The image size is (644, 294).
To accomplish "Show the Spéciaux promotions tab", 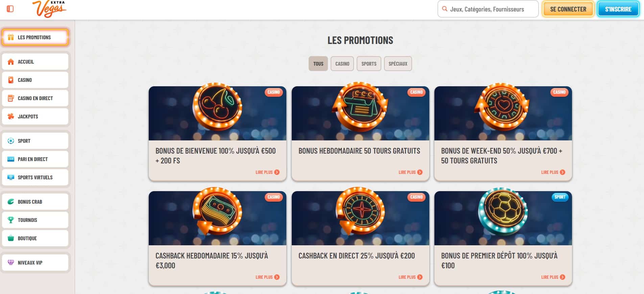I will (x=398, y=64).
